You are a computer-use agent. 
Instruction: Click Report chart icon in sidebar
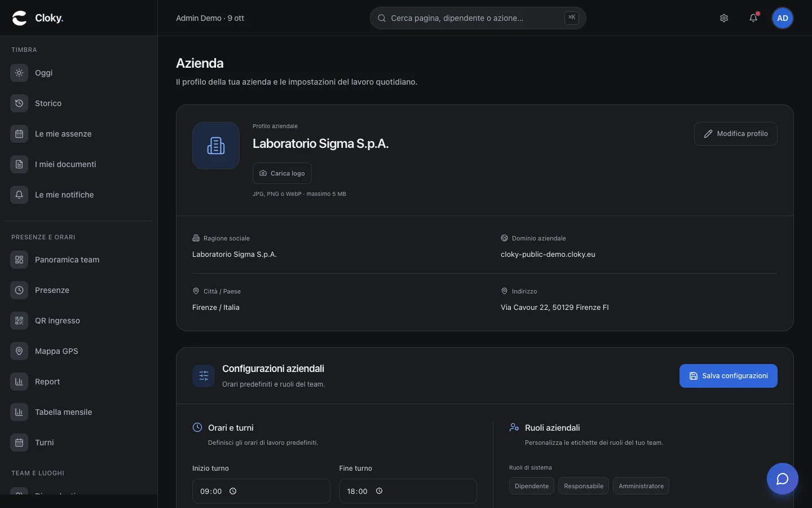pyautogui.click(x=19, y=382)
